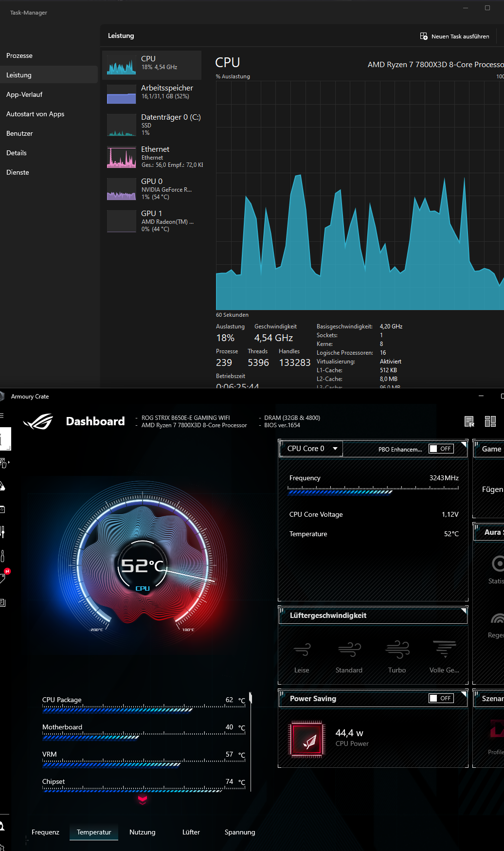Click Neuen Task ausführen button label
The image size is (504, 851).
click(x=460, y=36)
